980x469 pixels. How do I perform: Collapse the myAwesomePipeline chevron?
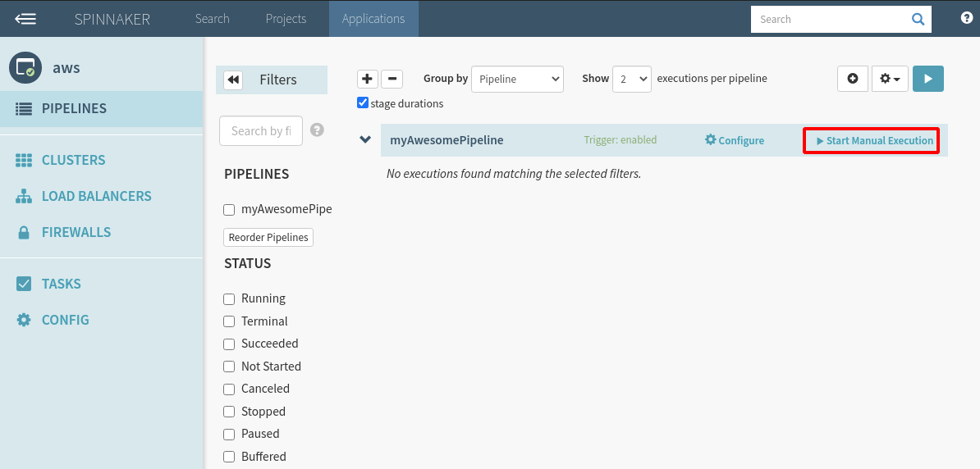[x=366, y=139]
